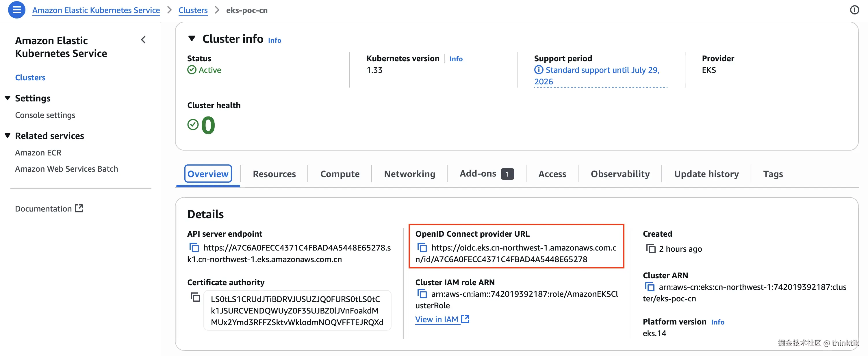
Task: Click external link icon next to View in IAM
Action: click(x=465, y=319)
